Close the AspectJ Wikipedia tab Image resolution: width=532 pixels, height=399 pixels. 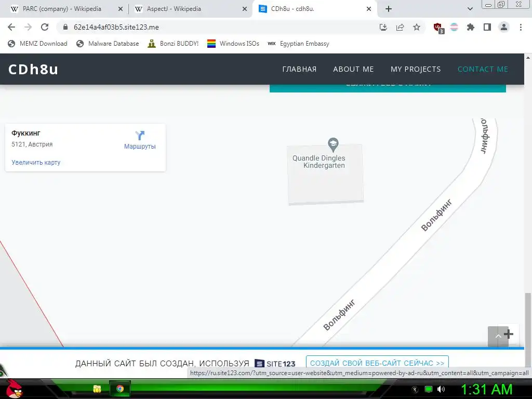(245, 9)
